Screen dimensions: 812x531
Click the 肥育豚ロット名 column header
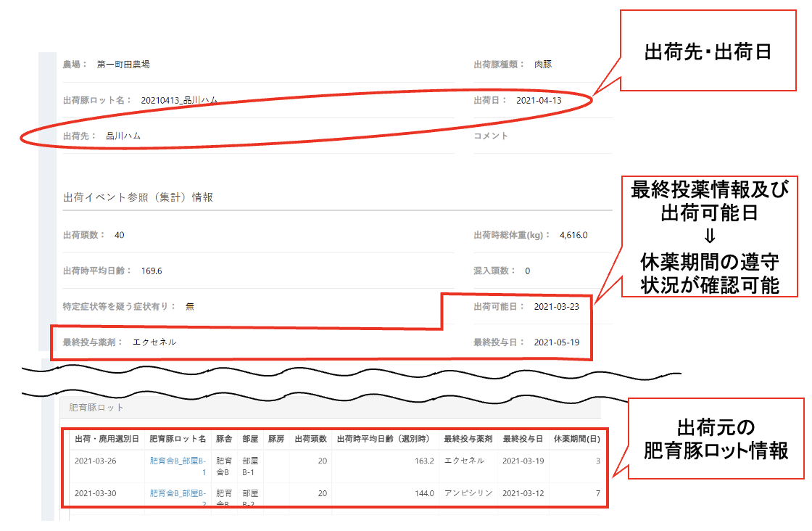(178, 439)
